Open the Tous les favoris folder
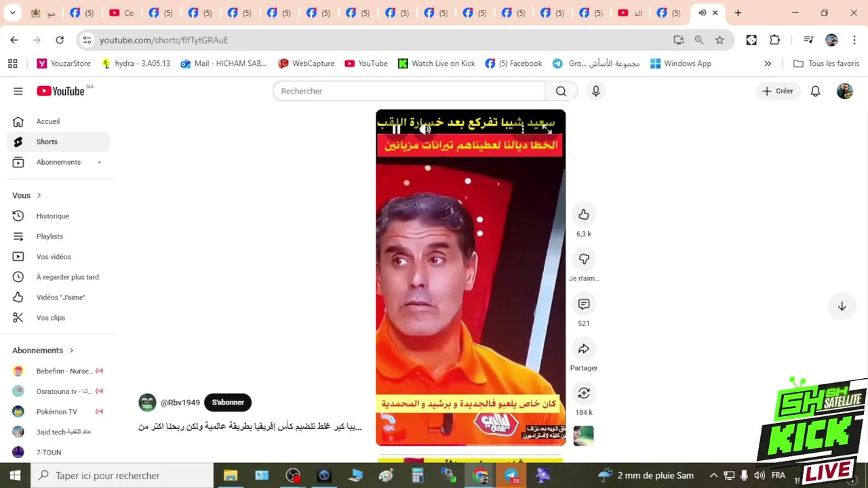 tap(826, 64)
